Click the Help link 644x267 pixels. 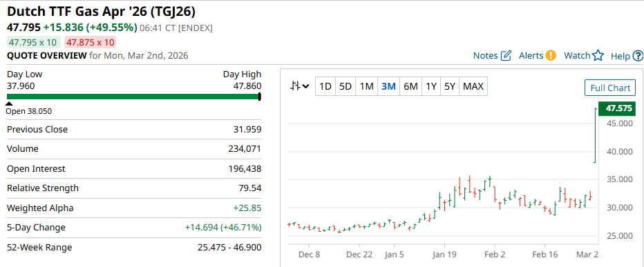coord(621,56)
